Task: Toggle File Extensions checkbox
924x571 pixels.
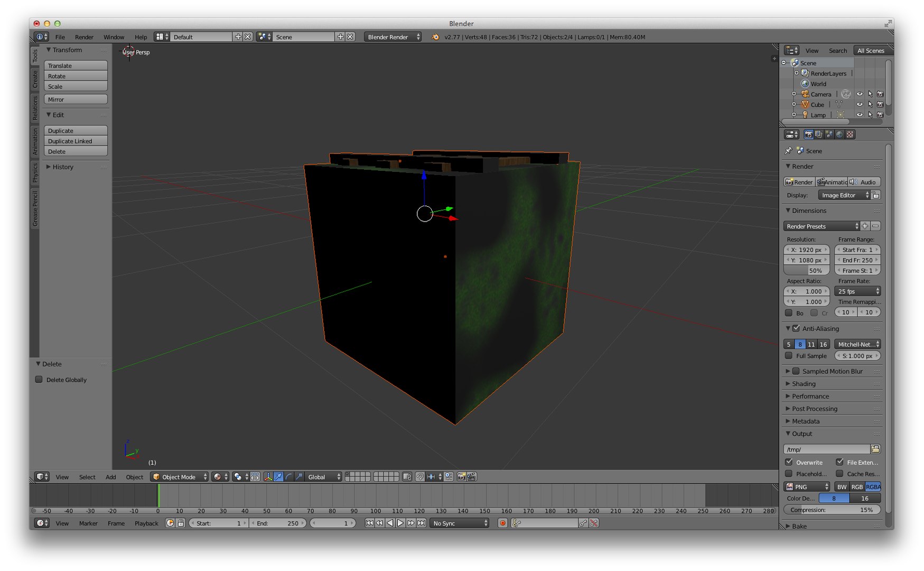Action: coord(839,462)
